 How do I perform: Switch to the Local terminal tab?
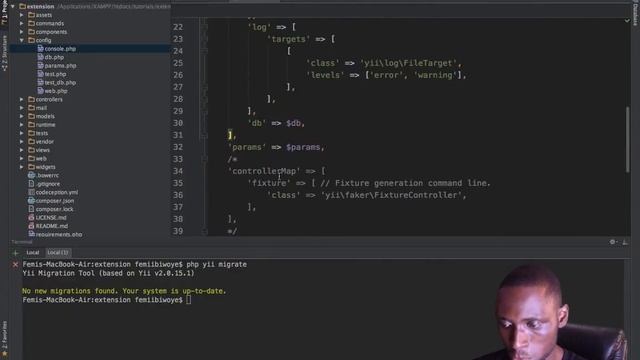(x=33, y=253)
